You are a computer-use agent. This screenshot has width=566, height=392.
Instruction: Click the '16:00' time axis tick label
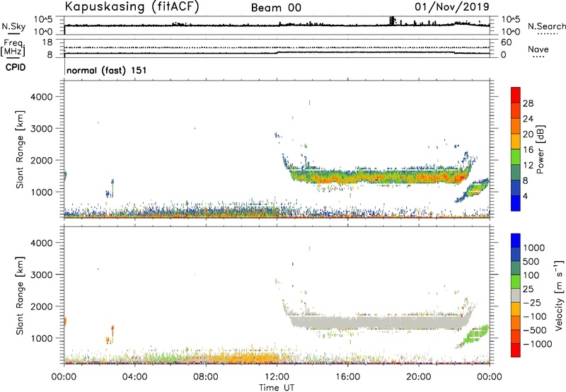pos(347,377)
